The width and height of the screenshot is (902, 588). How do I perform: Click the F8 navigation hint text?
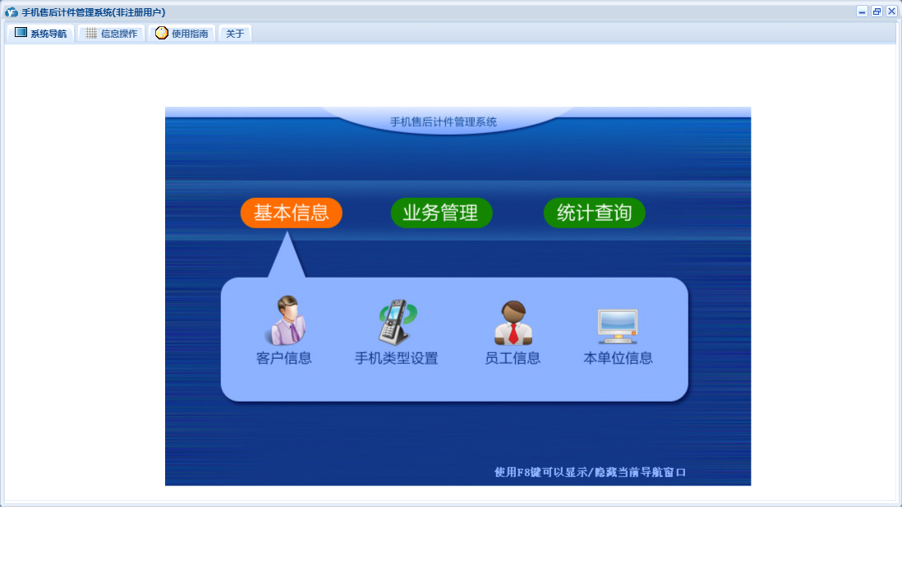[590, 472]
